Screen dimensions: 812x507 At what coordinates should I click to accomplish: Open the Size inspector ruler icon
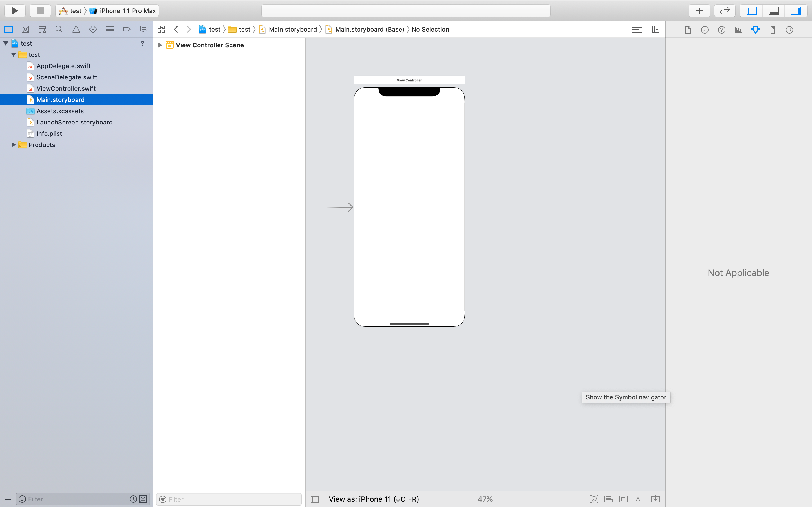(773, 30)
